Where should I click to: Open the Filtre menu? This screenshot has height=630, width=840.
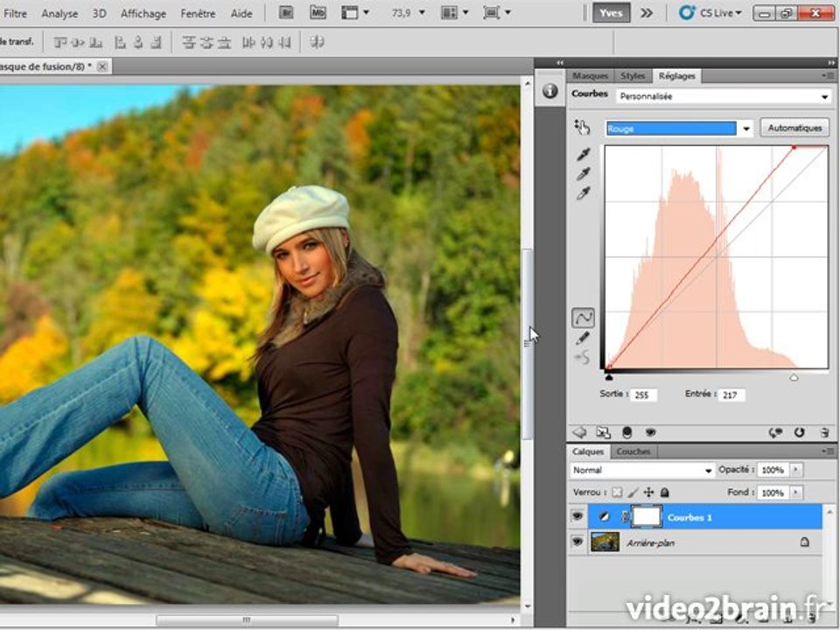tap(15, 13)
